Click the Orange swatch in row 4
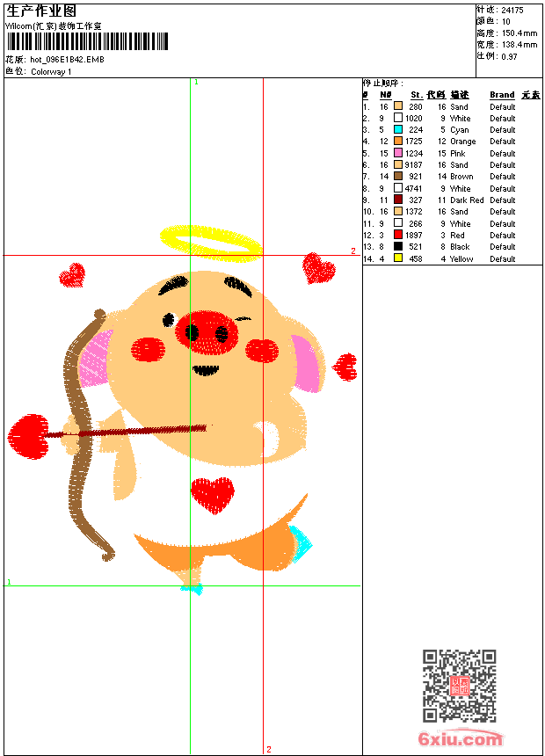 tap(398, 141)
